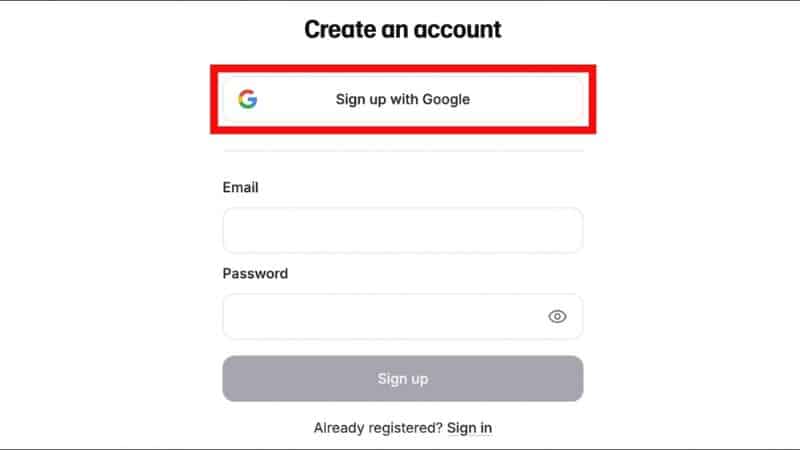Viewport: 800px width, 450px height.
Task: Click empty space right of the Google button label
Action: [526, 99]
